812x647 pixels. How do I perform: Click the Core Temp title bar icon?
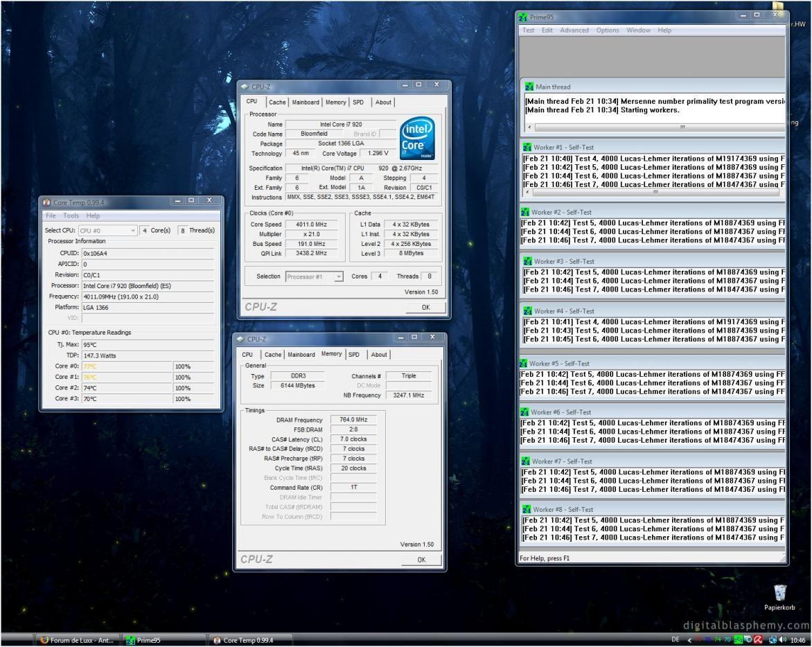46,202
